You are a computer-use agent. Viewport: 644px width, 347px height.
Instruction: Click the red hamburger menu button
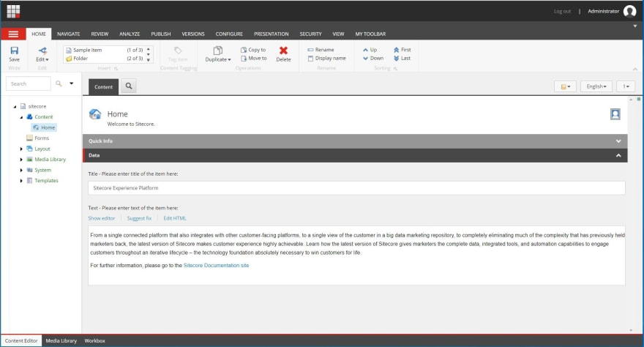(13, 34)
